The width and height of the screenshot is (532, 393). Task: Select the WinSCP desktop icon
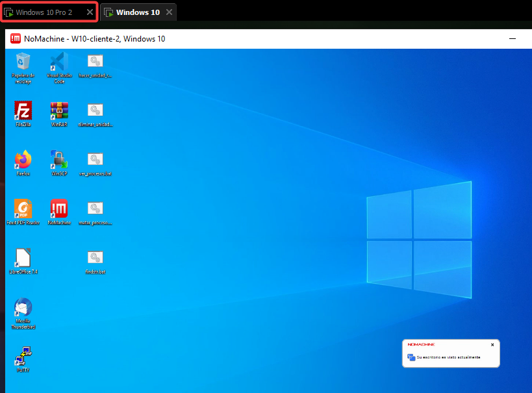click(x=59, y=160)
